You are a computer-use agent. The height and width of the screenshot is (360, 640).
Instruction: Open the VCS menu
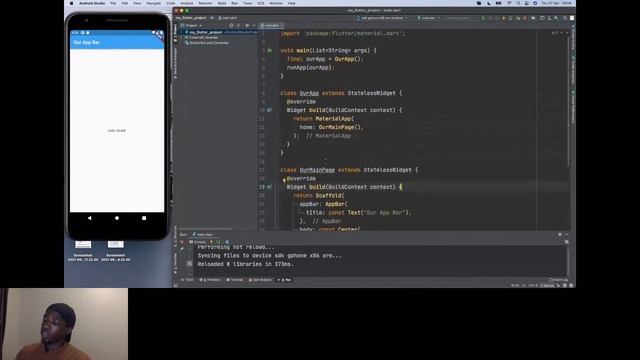260,3
